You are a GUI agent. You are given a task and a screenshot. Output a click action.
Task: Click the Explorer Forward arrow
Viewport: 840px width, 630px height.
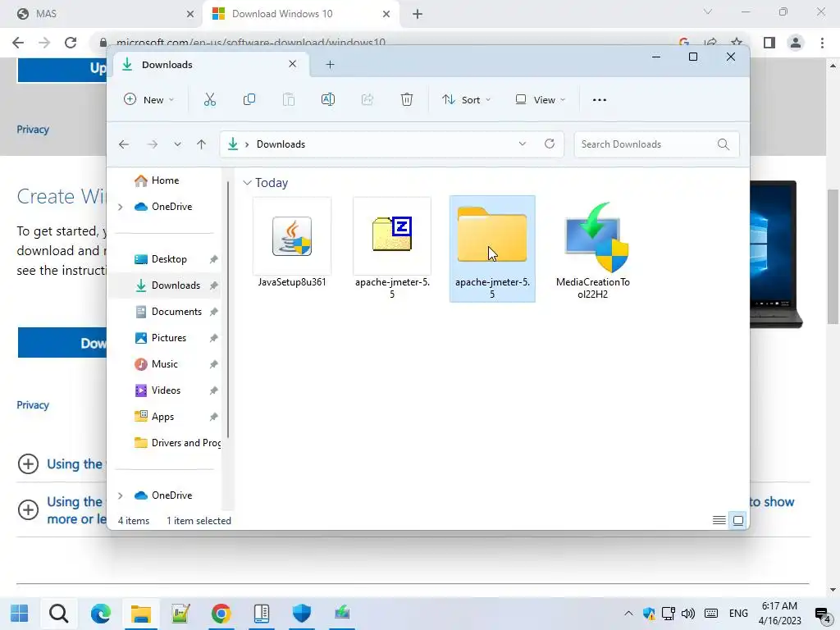click(153, 144)
